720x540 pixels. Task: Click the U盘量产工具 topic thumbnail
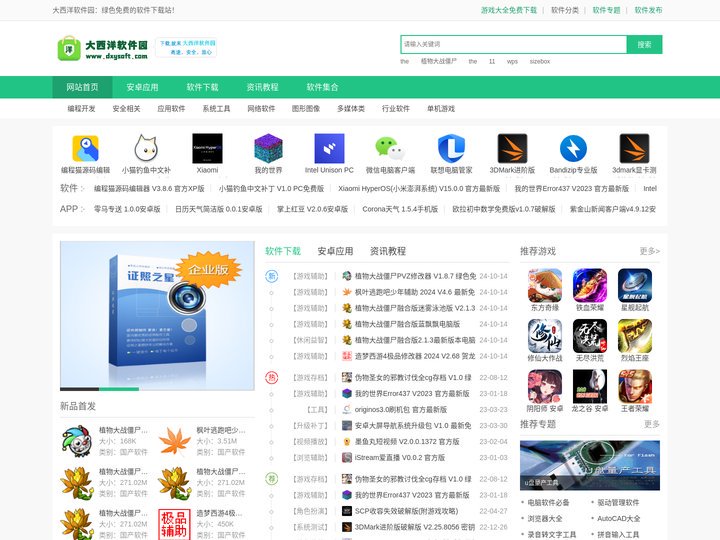pos(590,465)
